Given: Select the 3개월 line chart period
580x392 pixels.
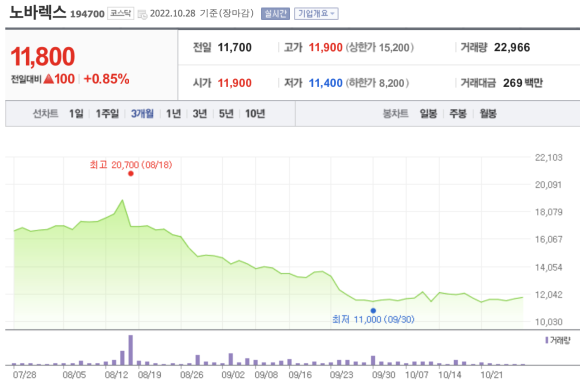Looking at the screenshot, I should pyautogui.click(x=142, y=114).
